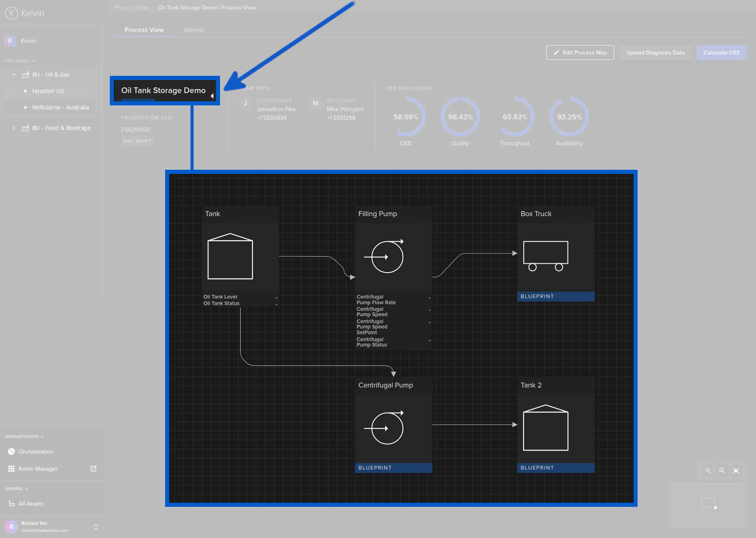Click the pencil icon on Edit Process Map

(x=556, y=52)
